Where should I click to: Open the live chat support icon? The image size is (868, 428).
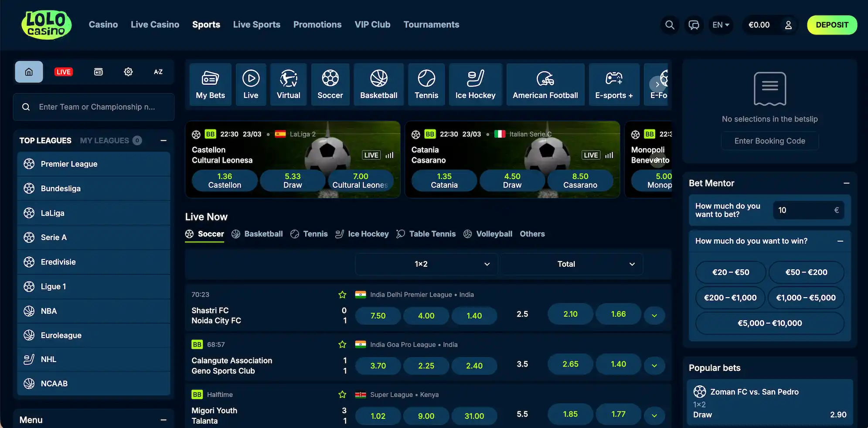pyautogui.click(x=694, y=25)
